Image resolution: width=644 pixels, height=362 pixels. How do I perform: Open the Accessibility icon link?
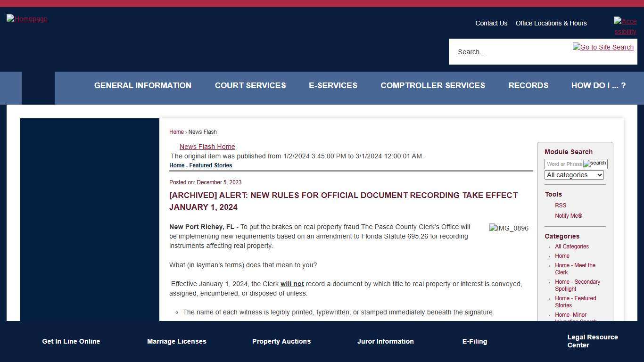tap(625, 26)
